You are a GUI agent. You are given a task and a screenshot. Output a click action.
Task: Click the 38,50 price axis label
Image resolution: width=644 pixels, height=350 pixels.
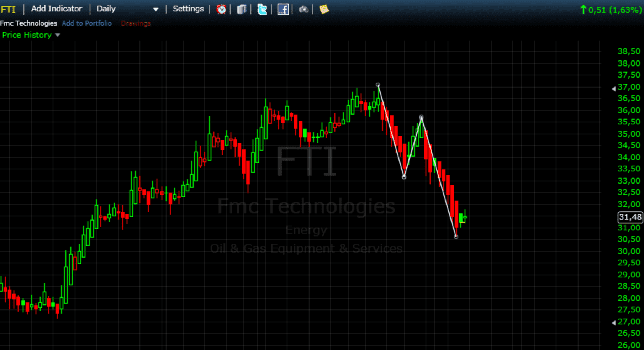[x=629, y=51]
